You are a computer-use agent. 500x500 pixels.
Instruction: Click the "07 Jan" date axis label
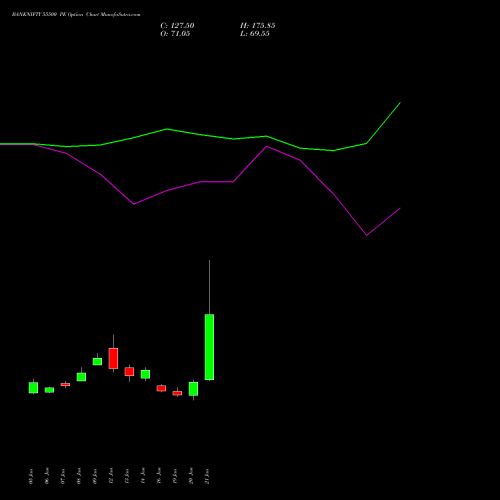[63, 476]
